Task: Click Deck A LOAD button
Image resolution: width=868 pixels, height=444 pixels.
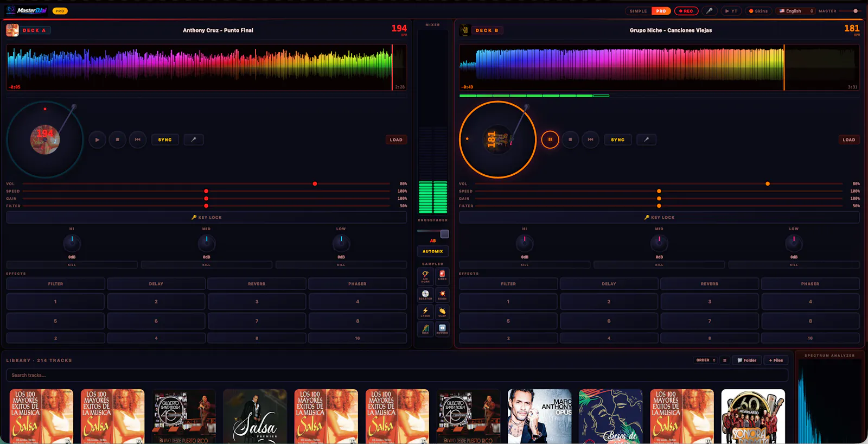Action: point(396,139)
